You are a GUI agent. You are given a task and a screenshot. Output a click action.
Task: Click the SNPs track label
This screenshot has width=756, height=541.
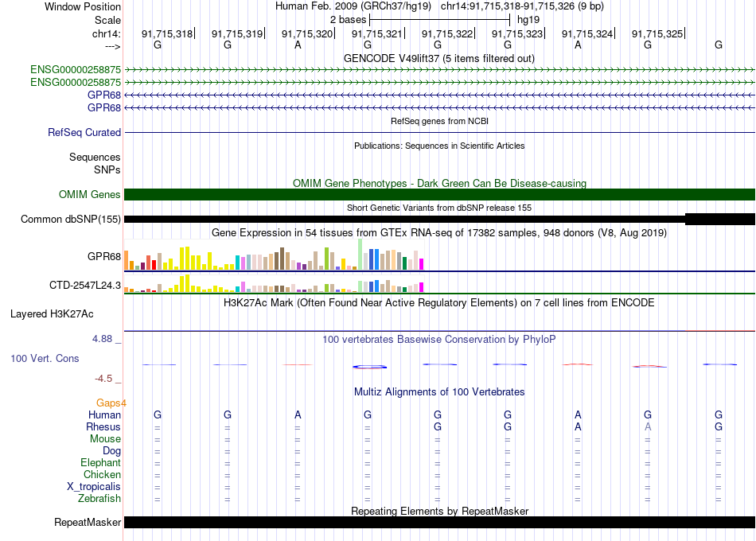(x=107, y=169)
